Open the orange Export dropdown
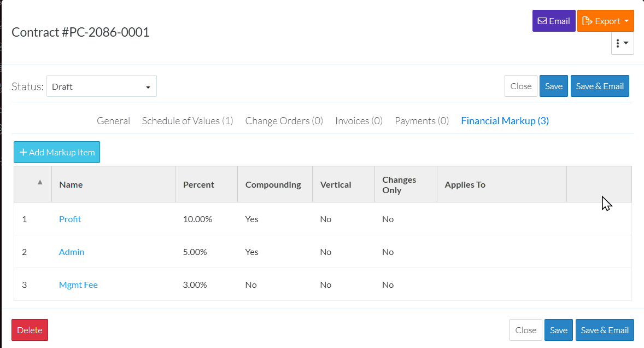Screen dimensions: 644x348 [x=605, y=21]
